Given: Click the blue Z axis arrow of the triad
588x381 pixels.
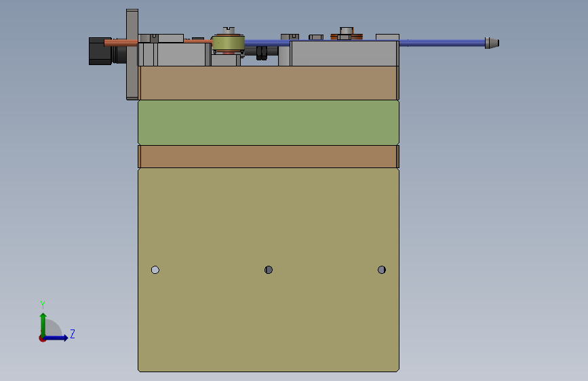Looking at the screenshot, I should [56, 338].
